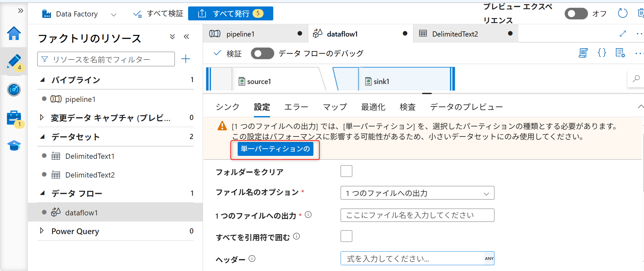
Task: Open the Manage toolbox hub
Action: click(14, 118)
